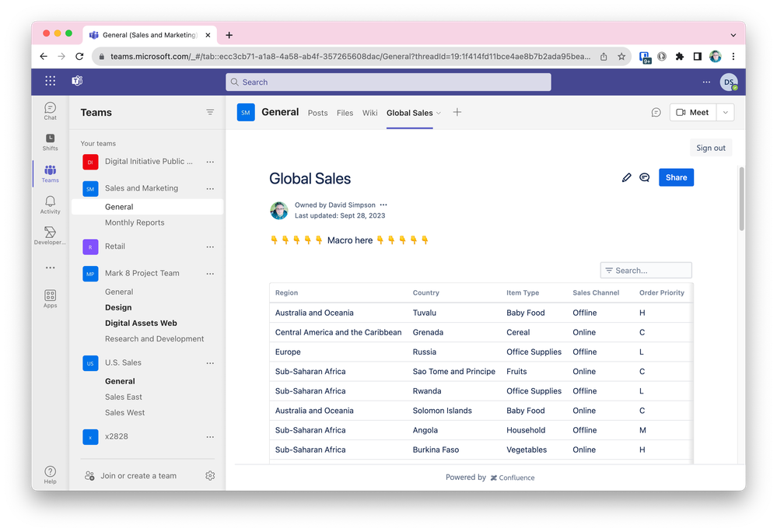
Task: Open manage teams gear icon
Action: point(210,475)
